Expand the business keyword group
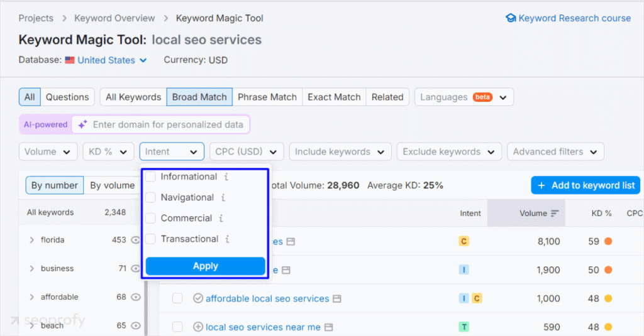Screen dimensions: 644x336 [32, 269]
